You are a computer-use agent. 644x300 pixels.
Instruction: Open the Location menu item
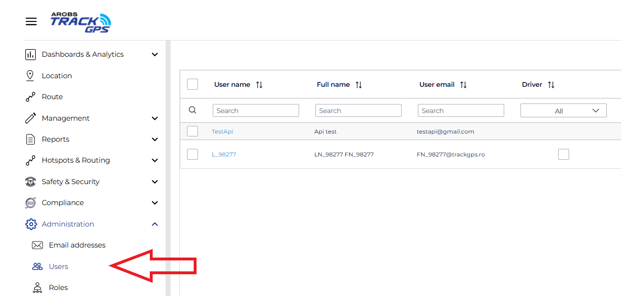(57, 76)
